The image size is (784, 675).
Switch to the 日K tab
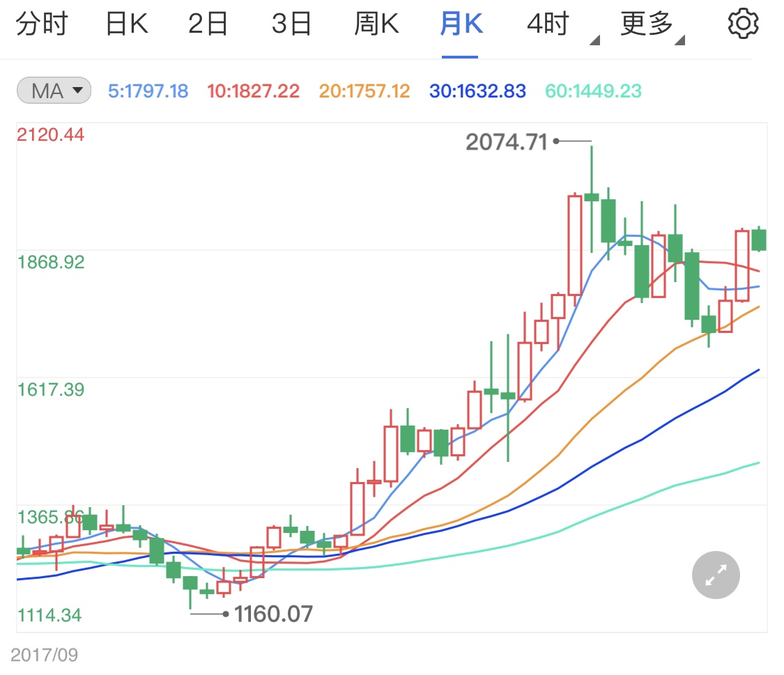[127, 24]
